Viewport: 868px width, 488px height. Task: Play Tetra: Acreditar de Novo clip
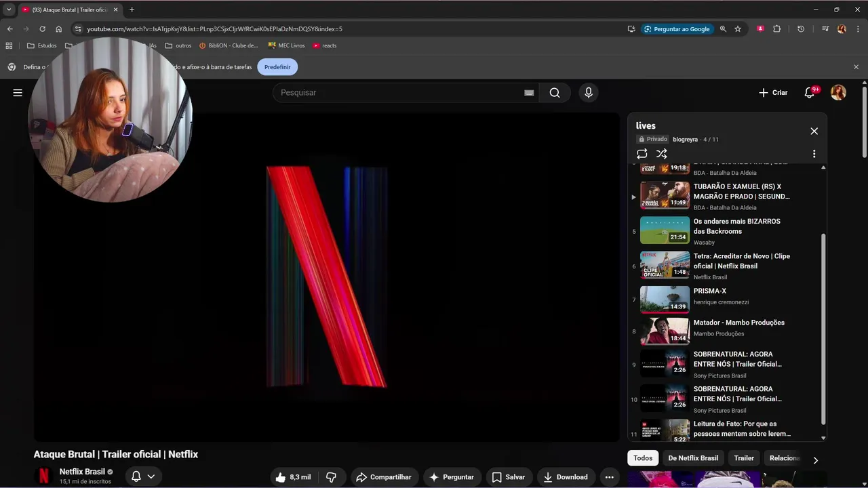[726, 266]
